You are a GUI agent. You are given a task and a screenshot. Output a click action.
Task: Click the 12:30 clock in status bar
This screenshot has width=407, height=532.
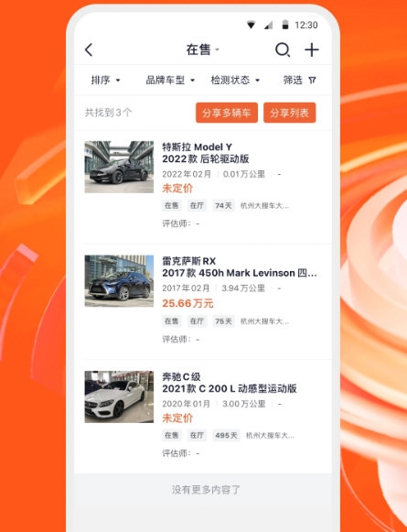pos(306,25)
